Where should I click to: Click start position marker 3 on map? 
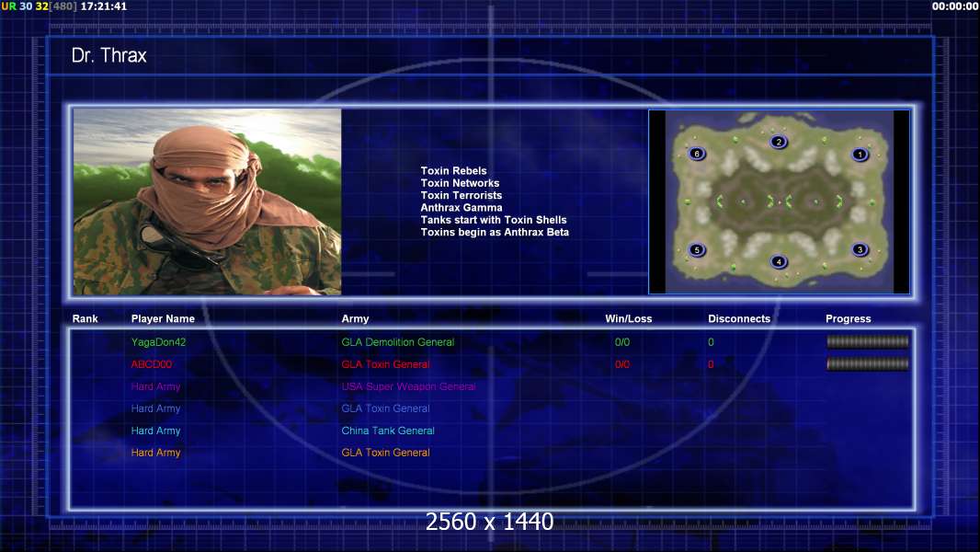pyautogui.click(x=860, y=249)
